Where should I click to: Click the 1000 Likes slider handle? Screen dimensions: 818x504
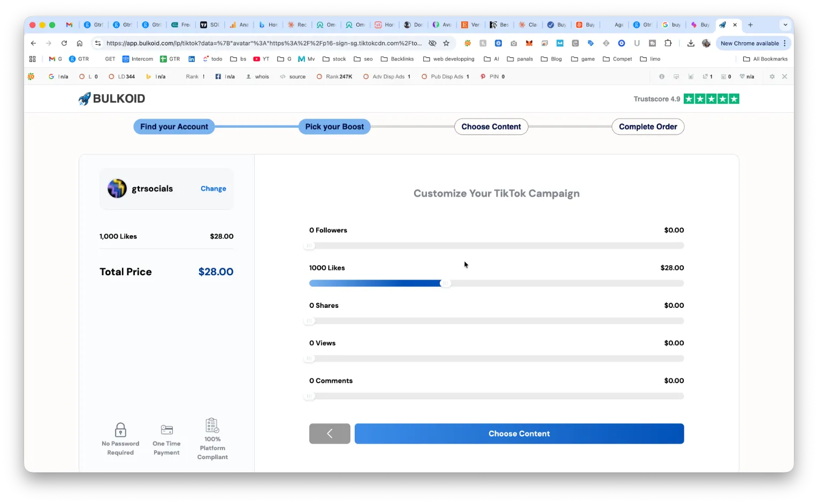[446, 283]
